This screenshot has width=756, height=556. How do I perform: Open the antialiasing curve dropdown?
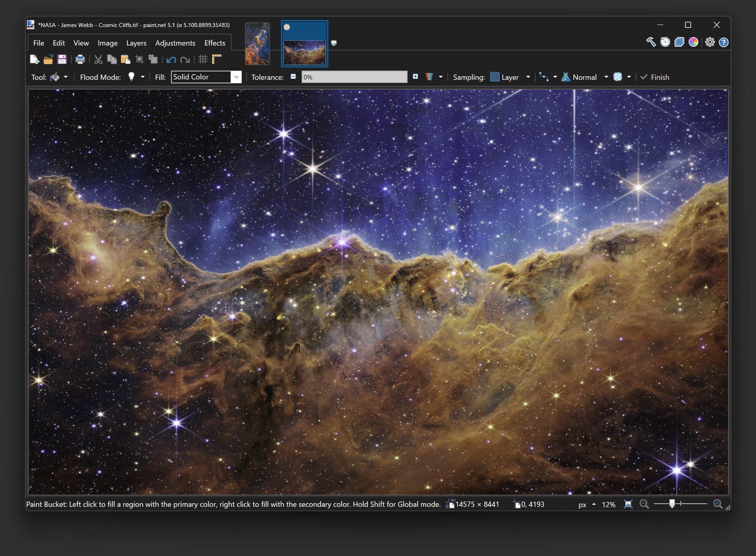tap(548, 77)
